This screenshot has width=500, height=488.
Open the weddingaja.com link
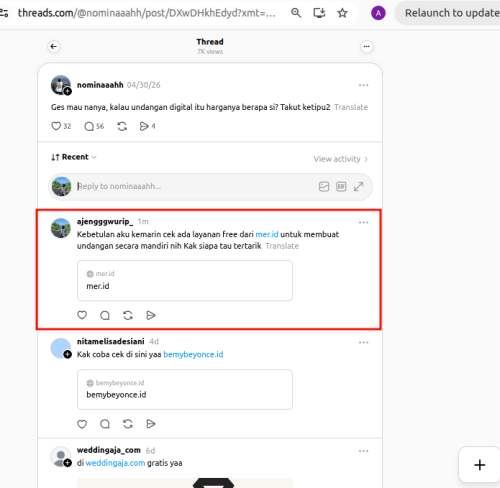pos(115,463)
